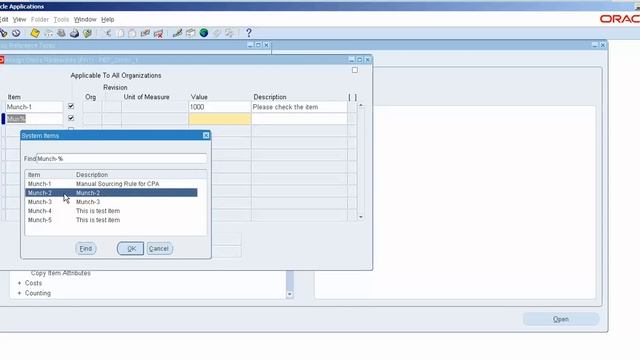Click the Window Help question mark icon
Viewport: 640px width, 360px height.
[x=249, y=33]
